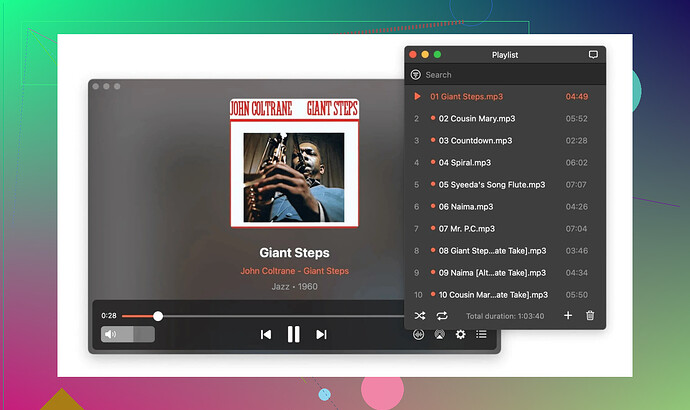This screenshot has height=410, width=690.
Task: Click the 0:28 elapsed time
Action: [x=109, y=315]
